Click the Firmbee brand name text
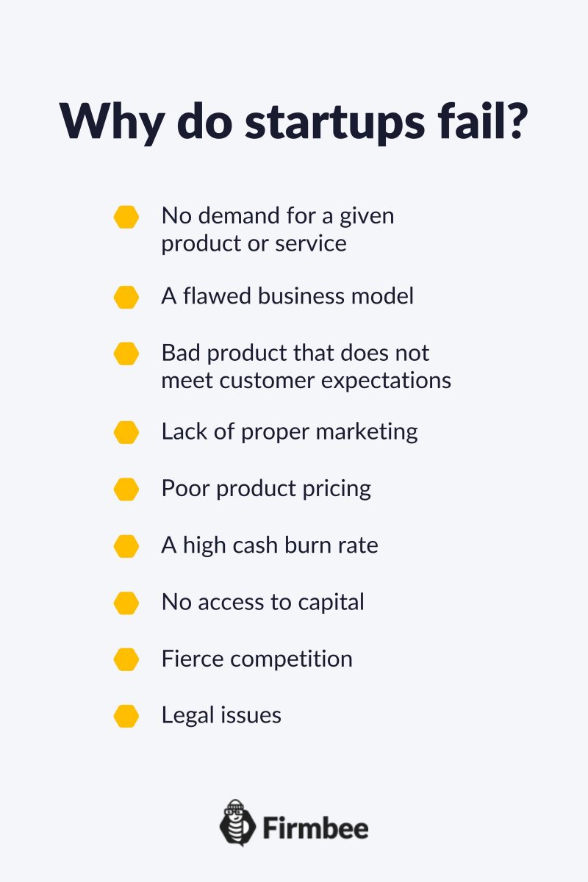The image size is (588, 882). tap(315, 828)
